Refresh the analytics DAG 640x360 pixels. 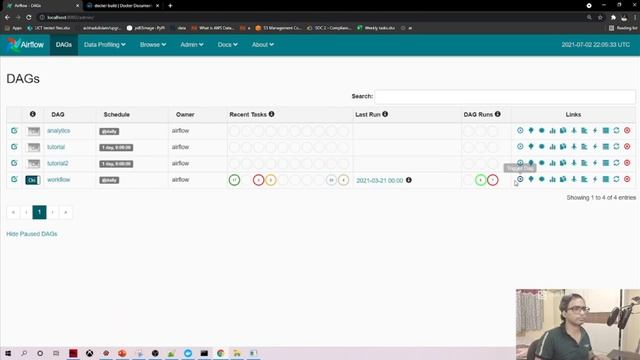click(616, 131)
